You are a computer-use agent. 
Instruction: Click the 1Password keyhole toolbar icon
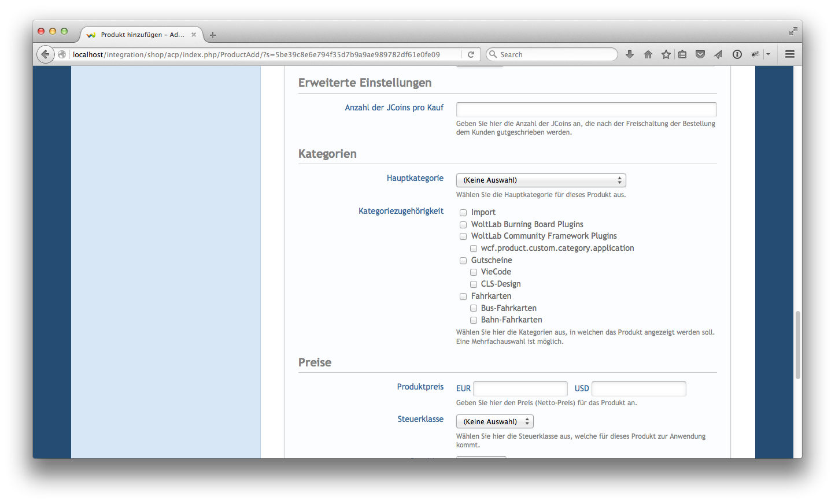click(x=737, y=54)
